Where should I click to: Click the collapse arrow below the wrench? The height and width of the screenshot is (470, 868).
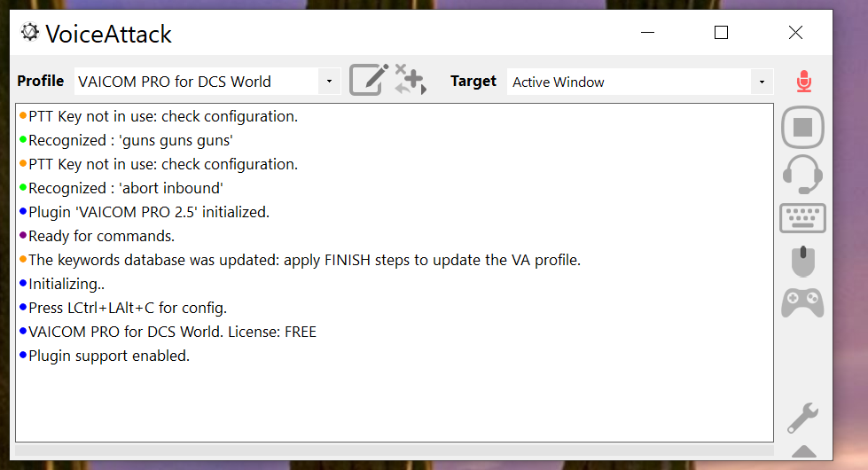click(804, 451)
